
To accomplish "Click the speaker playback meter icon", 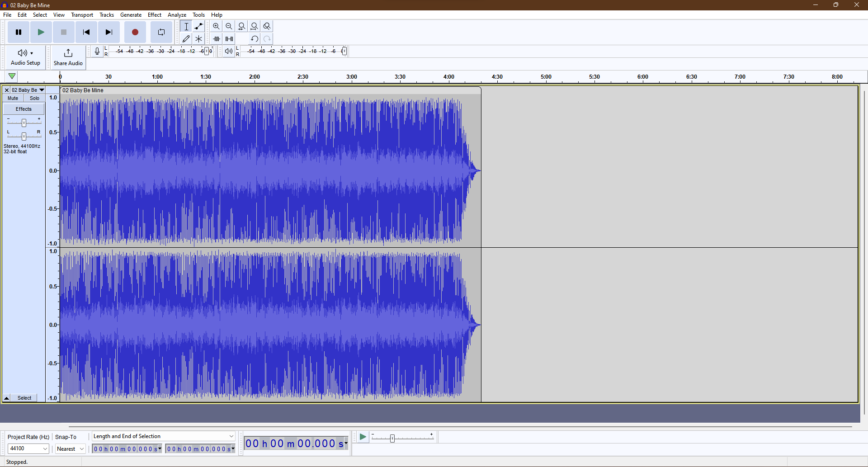I will point(229,51).
